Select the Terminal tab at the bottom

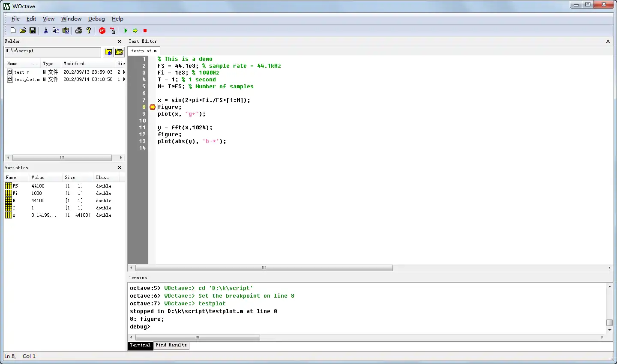[140, 345]
